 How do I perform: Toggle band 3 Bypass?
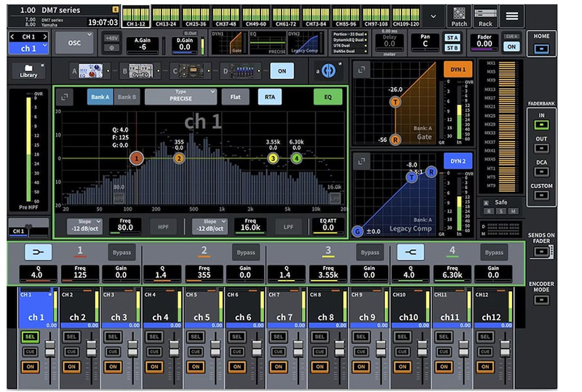tap(370, 252)
